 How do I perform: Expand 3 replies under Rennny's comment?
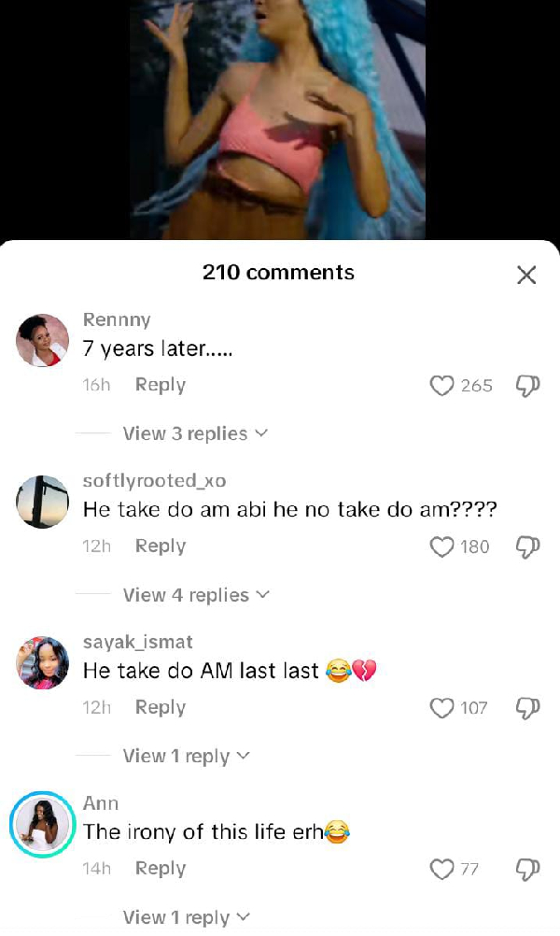(195, 434)
